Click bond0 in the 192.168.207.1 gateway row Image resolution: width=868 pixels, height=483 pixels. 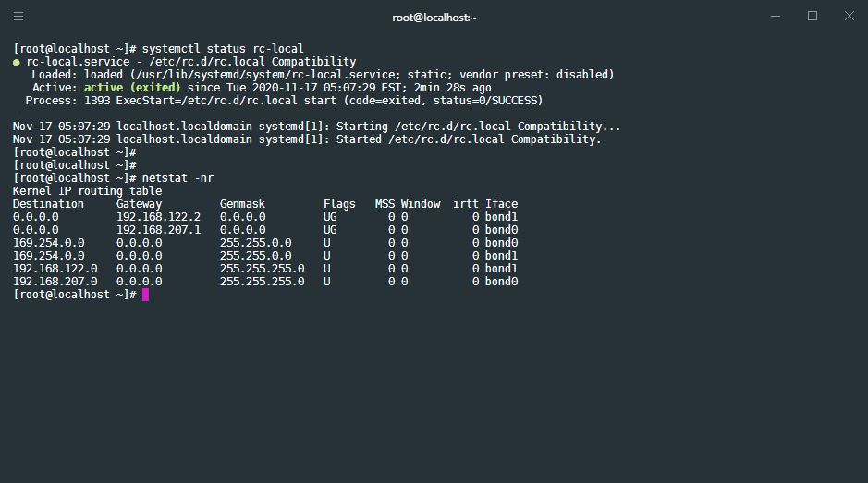pyautogui.click(x=502, y=230)
